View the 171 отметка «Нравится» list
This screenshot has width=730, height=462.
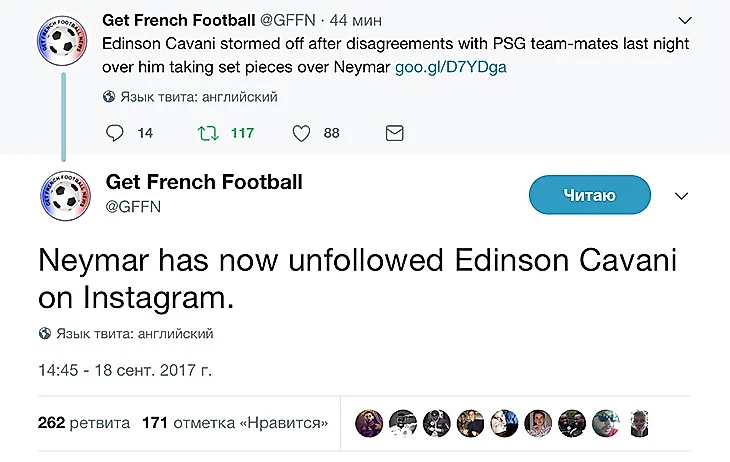[235, 423]
